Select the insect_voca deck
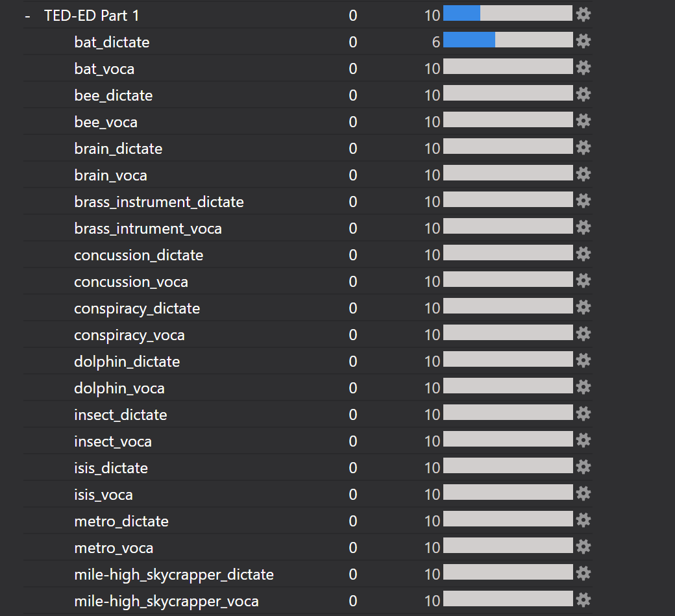This screenshot has height=616, width=675. pos(113,441)
